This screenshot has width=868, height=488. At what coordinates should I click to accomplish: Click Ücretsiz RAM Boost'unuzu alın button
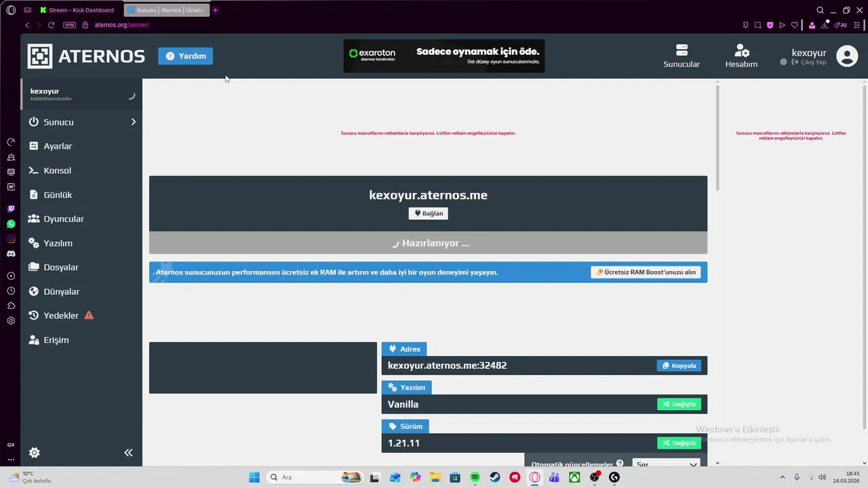(646, 272)
